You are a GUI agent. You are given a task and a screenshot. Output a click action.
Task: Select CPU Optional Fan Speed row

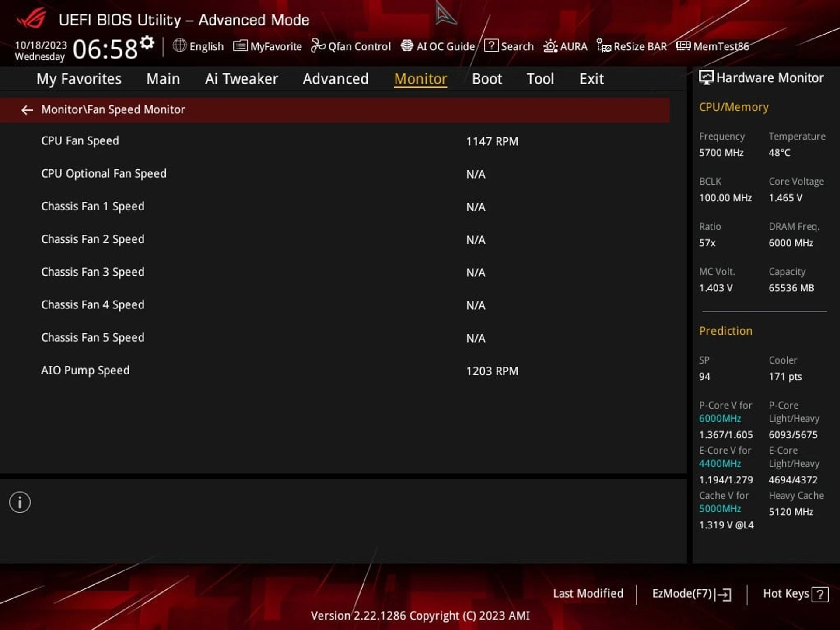click(335, 174)
